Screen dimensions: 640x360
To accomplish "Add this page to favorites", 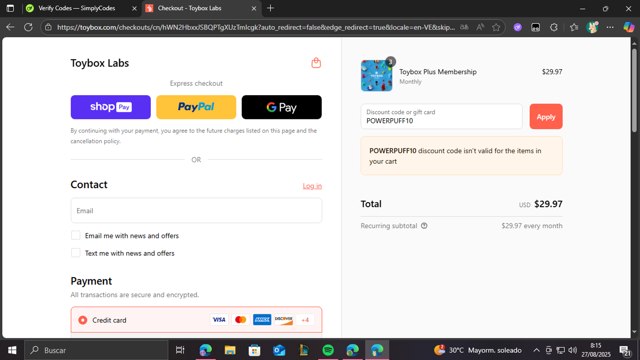I will coord(496,27).
